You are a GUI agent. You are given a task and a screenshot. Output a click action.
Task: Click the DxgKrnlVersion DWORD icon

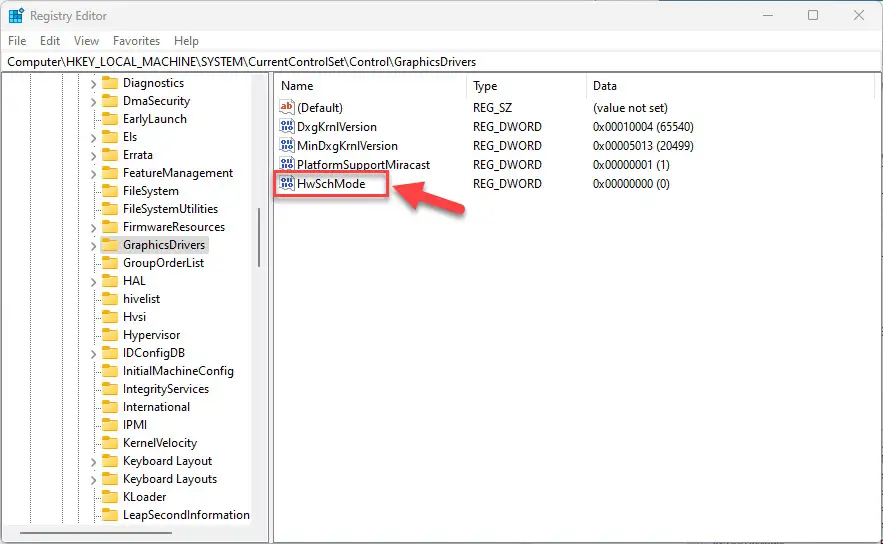tap(287, 126)
